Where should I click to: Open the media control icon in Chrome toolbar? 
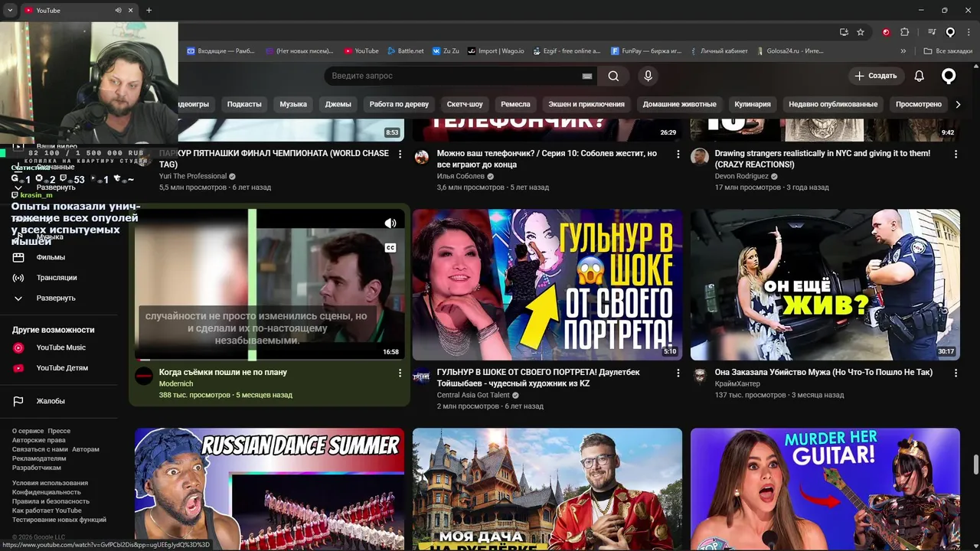click(x=932, y=32)
